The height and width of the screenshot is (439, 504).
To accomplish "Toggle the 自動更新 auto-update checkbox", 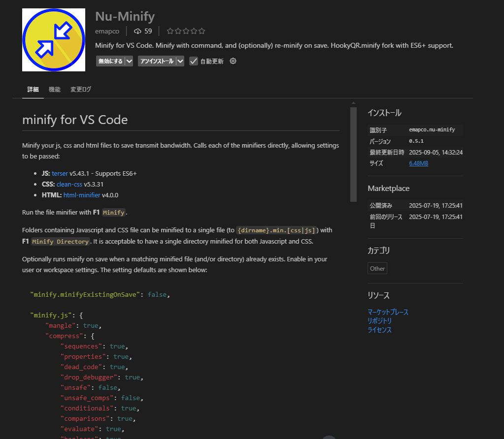I will [x=194, y=61].
